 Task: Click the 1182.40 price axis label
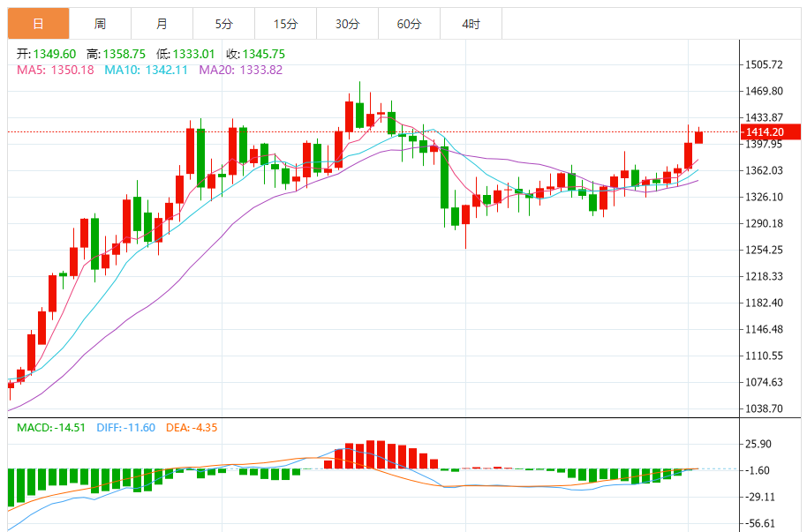click(765, 303)
